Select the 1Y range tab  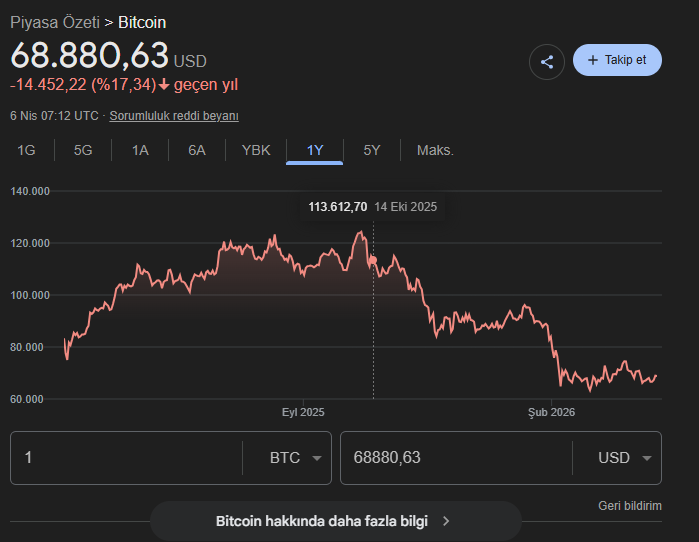point(315,150)
